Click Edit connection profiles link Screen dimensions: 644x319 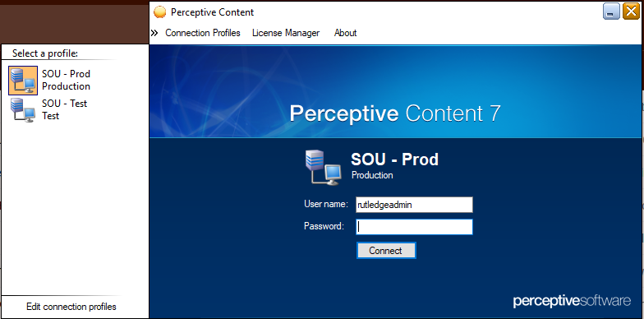71,307
